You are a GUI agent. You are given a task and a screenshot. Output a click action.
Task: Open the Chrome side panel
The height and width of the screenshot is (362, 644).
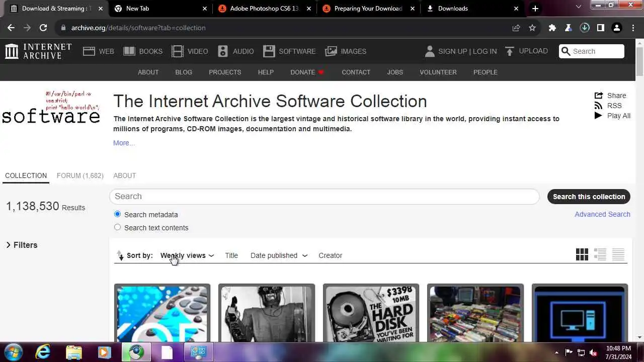601,28
